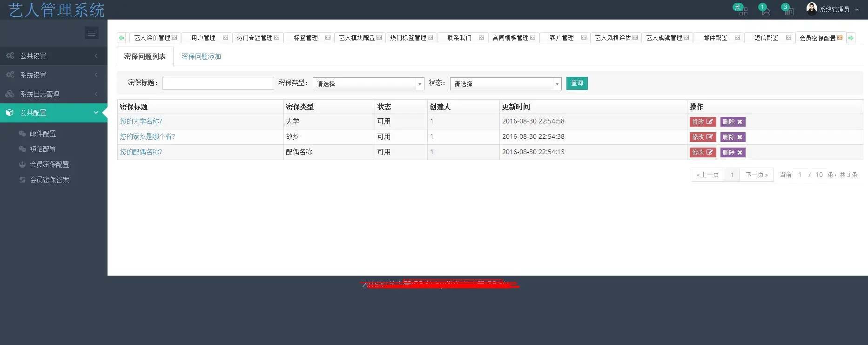Close the 客户管理 tab
Image resolution: width=868 pixels, height=345 pixels.
[584, 38]
